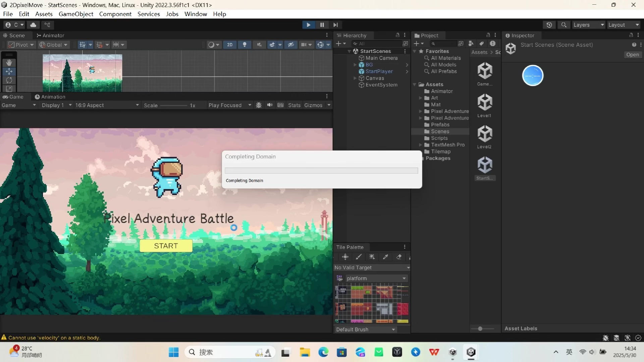644x362 pixels.
Task: Open the Layers dropdown
Action: tap(588, 25)
